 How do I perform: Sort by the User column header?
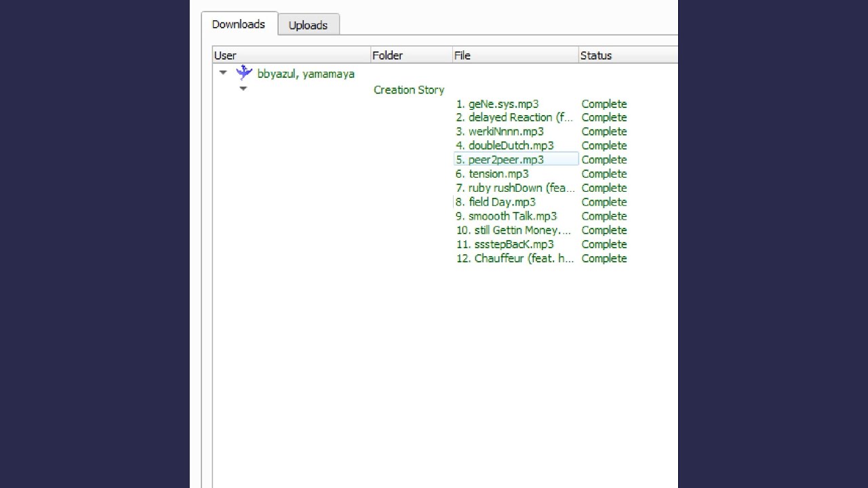tap(292, 56)
